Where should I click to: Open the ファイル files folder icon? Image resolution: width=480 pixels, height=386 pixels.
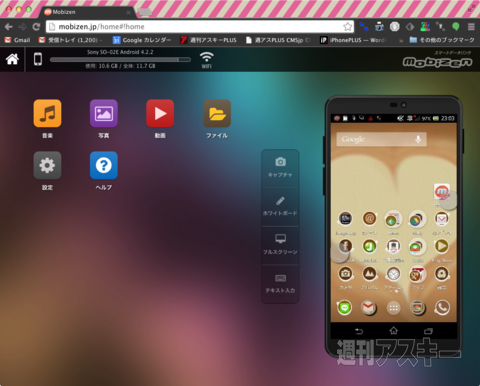pos(217,114)
